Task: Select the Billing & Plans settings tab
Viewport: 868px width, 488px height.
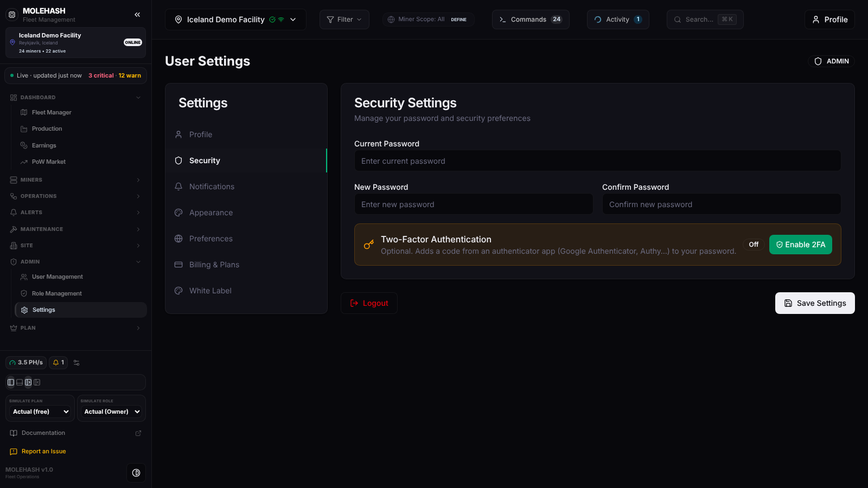Action: [x=246, y=265]
